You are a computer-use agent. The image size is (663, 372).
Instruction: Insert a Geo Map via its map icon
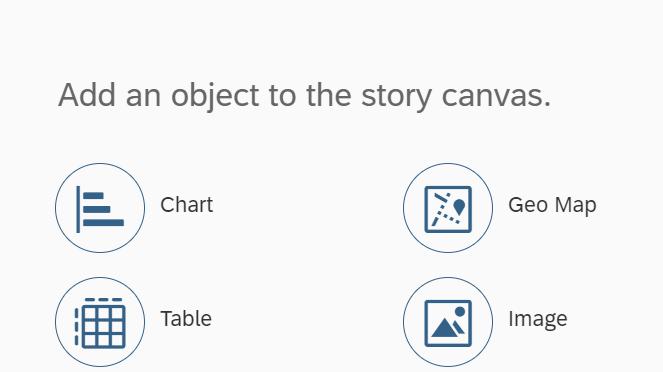tap(448, 208)
